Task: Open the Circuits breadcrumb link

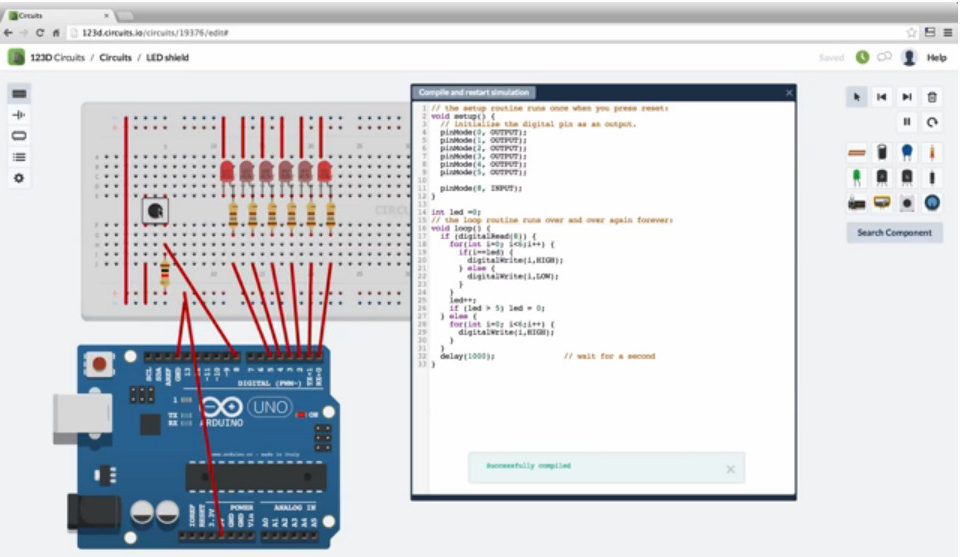Action: [115, 58]
